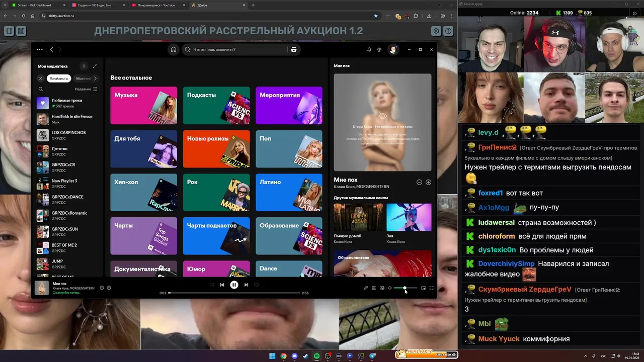Select the Плейлисты filter chip
Screen dimensions: 644x362
[x=59, y=78]
